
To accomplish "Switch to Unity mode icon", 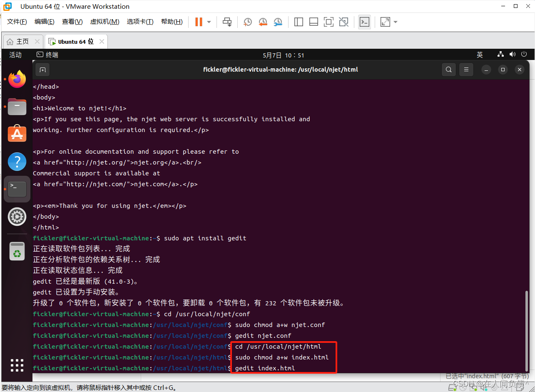I will [x=343, y=22].
